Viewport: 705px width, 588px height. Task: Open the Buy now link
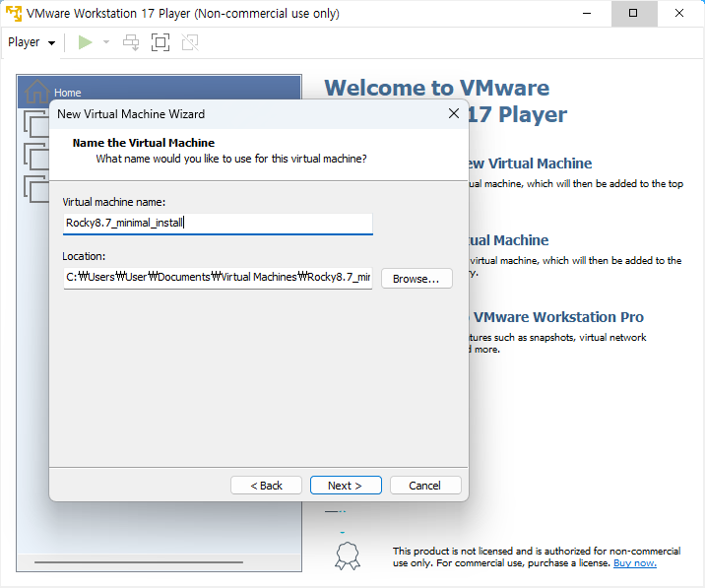tap(635, 563)
